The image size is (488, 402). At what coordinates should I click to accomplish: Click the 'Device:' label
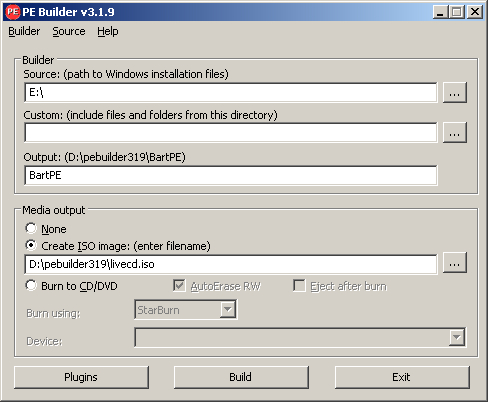[44, 341]
